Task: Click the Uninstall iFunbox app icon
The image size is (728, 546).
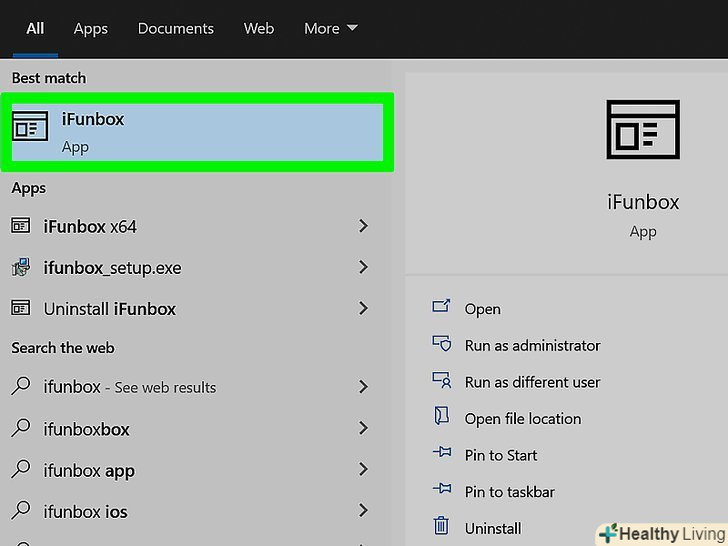Action: coord(21,309)
